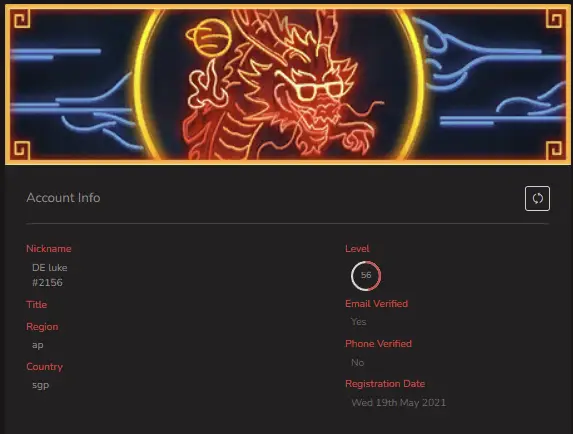
Task: Click the Phone Verified label
Action: click(x=378, y=343)
